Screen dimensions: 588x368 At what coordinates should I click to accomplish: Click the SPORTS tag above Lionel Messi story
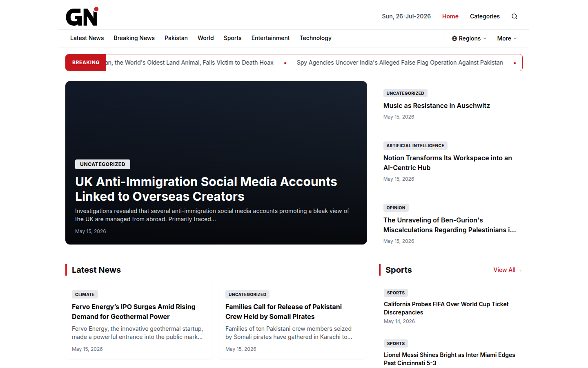(396, 343)
